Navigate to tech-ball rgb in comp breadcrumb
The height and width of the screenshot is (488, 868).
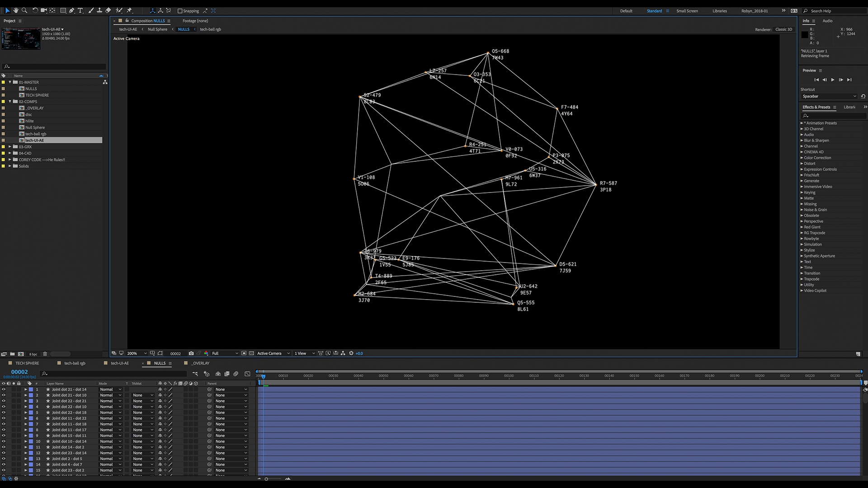click(x=210, y=29)
